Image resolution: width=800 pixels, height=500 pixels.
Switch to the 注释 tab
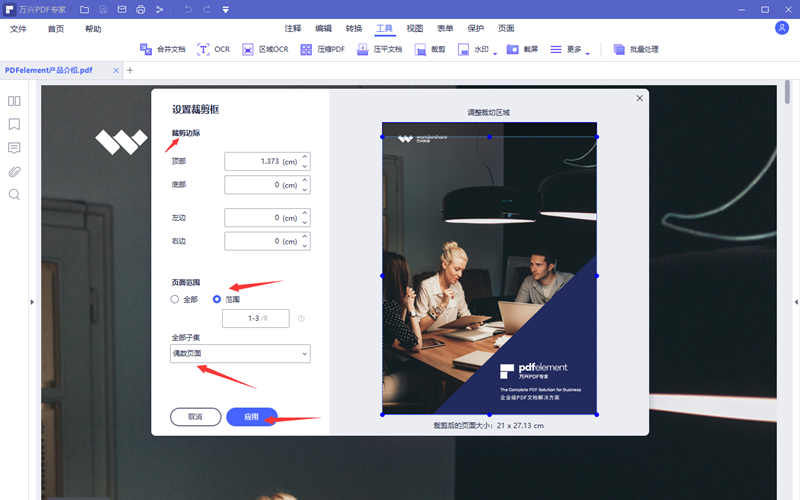tap(293, 29)
